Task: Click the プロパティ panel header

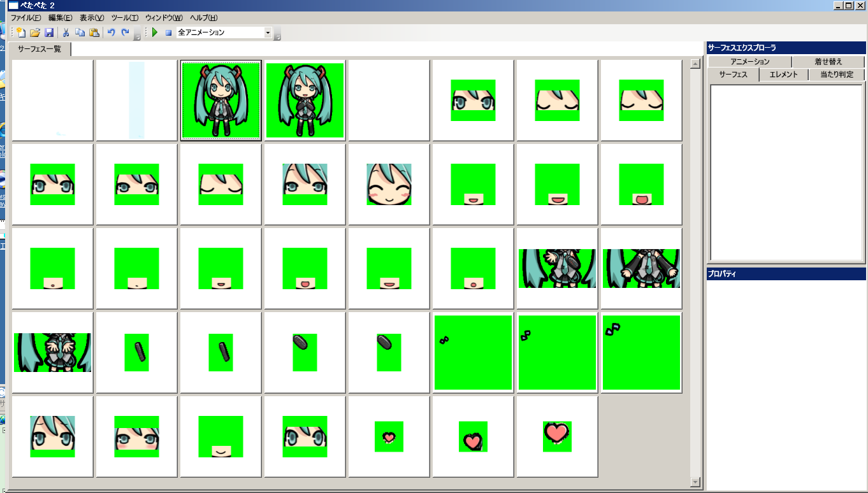Action: pyautogui.click(x=786, y=274)
